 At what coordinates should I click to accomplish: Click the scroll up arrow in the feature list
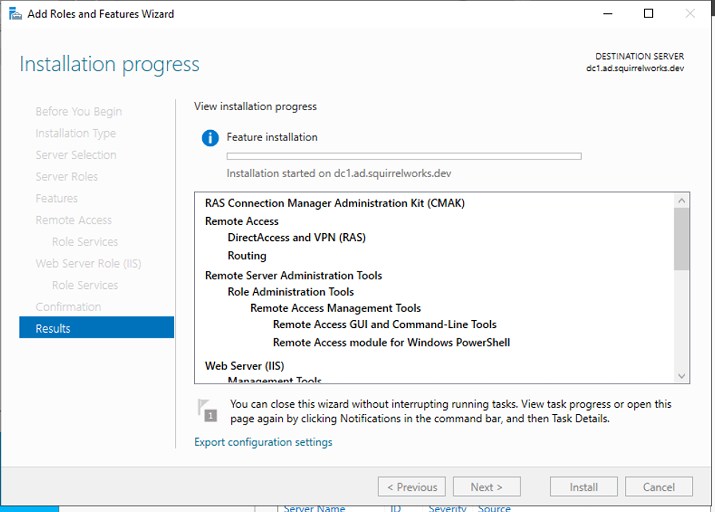(x=682, y=201)
